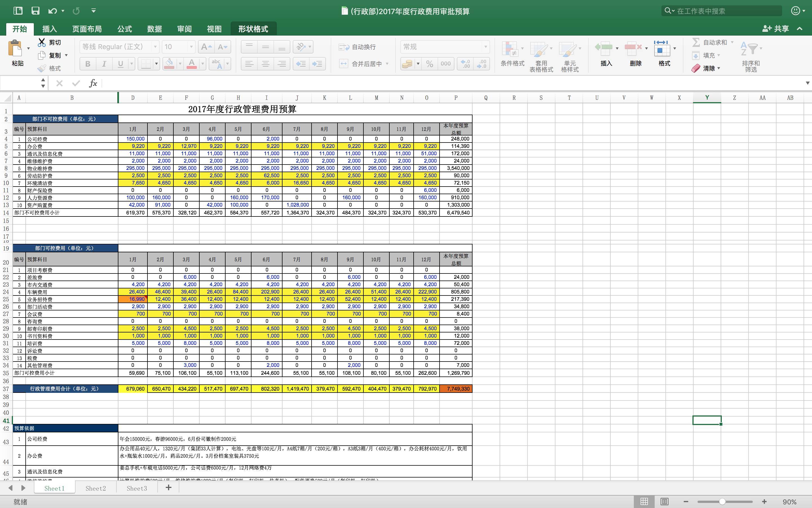The width and height of the screenshot is (812, 508).
Task: Toggle Bold formatting
Action: point(88,63)
